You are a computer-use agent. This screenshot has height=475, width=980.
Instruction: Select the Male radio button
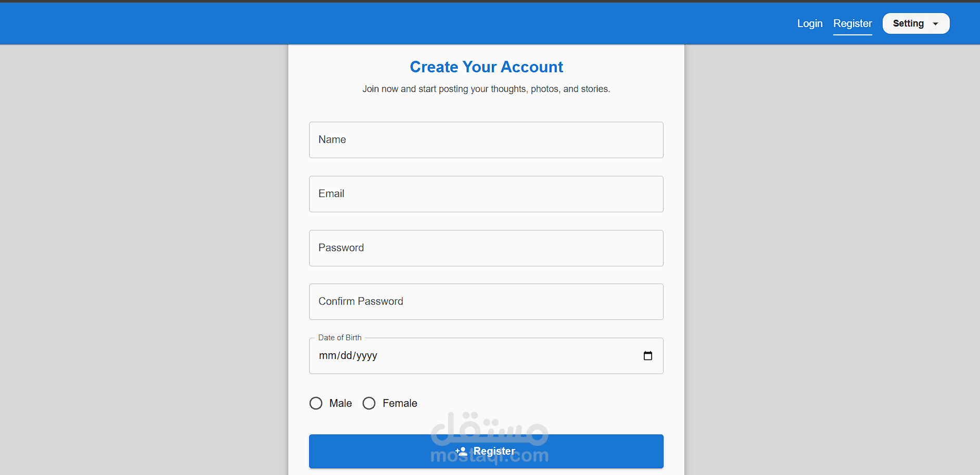coord(316,403)
